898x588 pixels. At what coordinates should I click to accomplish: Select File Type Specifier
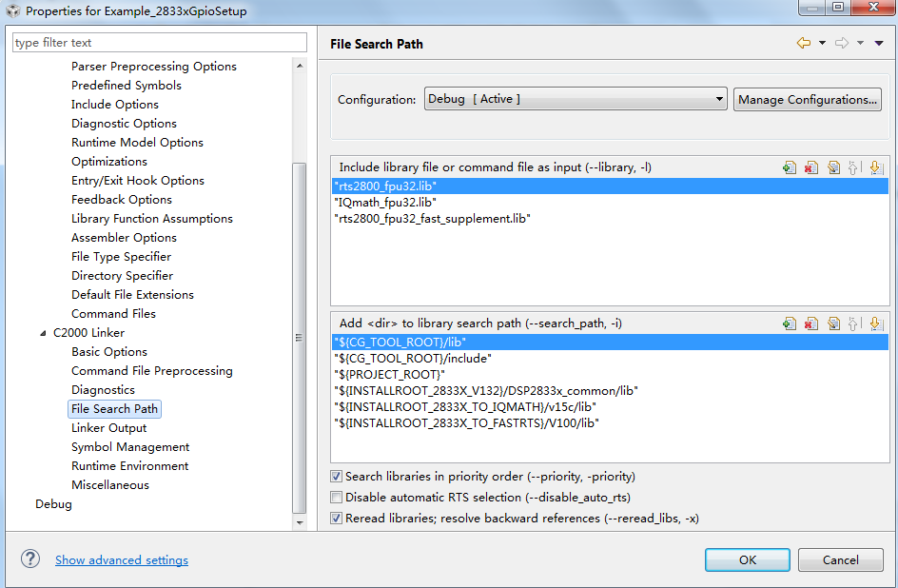(x=121, y=257)
